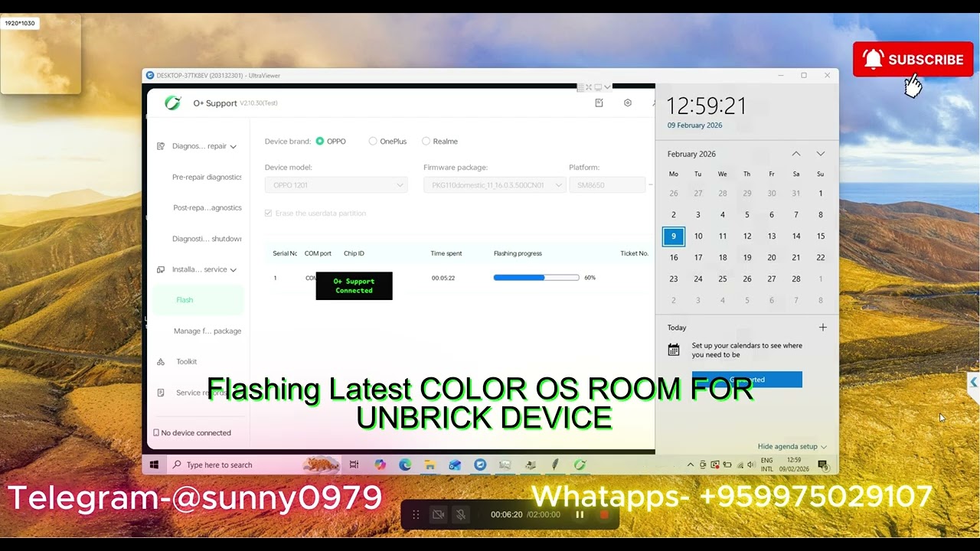Image resolution: width=980 pixels, height=551 pixels.
Task: Go to next month in calendar
Action: [821, 154]
